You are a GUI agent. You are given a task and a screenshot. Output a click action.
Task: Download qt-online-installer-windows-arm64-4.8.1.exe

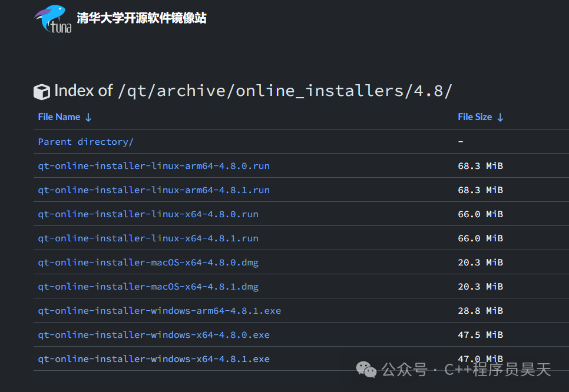[160, 310]
